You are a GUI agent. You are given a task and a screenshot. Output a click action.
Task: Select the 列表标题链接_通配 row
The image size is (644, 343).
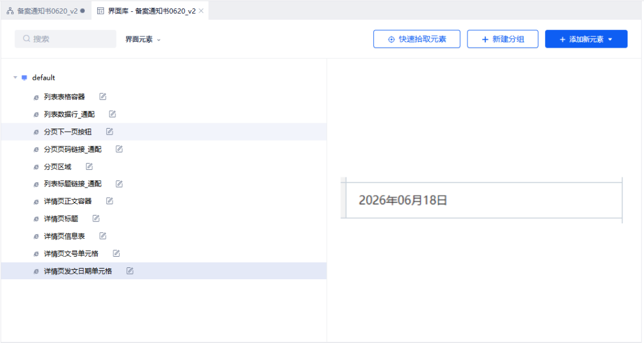163,184
